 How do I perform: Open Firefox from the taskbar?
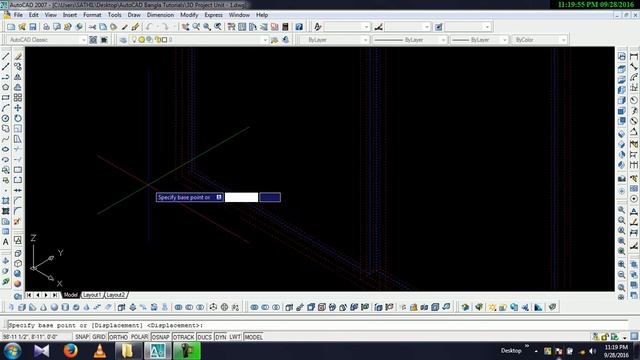(x=71, y=351)
